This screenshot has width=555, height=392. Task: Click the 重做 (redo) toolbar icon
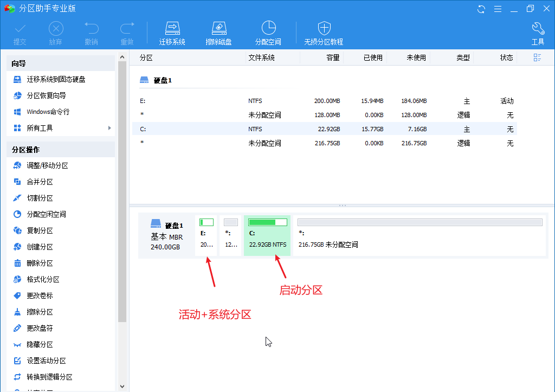pyautogui.click(x=127, y=34)
